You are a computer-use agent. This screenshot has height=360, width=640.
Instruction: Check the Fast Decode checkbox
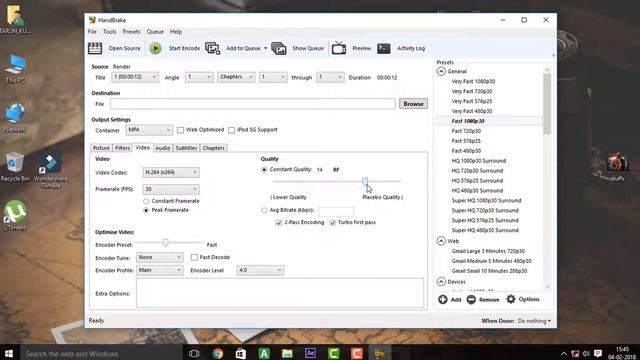pyautogui.click(x=194, y=257)
